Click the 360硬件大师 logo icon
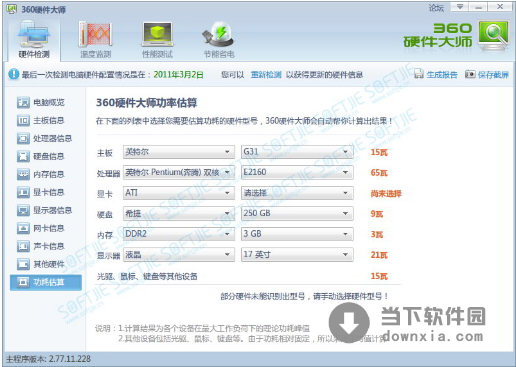 pos(494,35)
